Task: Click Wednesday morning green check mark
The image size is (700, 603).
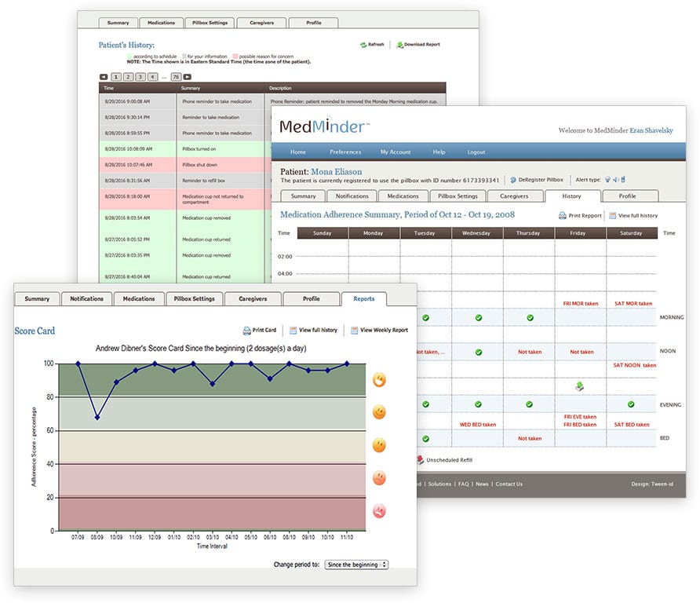Action: [479, 318]
